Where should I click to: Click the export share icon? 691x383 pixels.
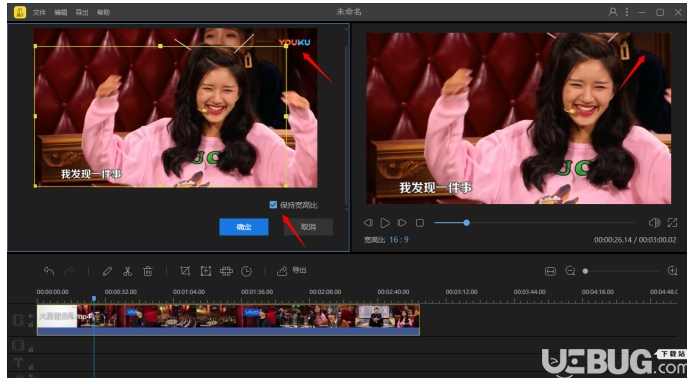282,271
